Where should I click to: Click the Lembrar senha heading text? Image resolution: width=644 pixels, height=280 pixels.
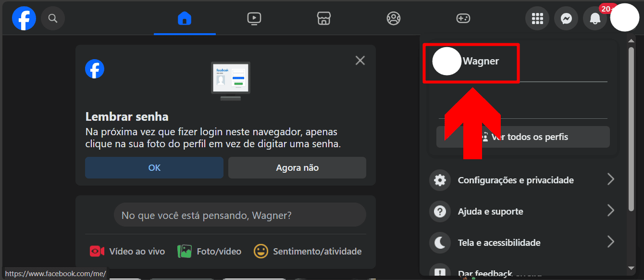point(127,116)
